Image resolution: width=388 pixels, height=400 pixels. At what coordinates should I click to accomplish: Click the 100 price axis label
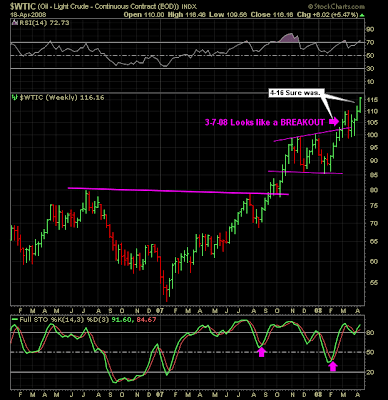click(372, 135)
